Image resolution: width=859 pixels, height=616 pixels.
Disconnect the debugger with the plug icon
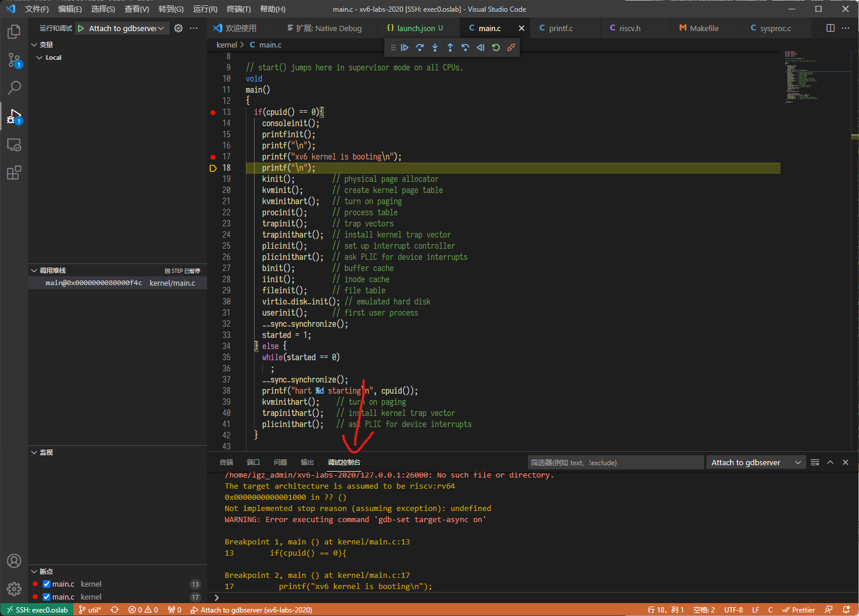pos(510,48)
